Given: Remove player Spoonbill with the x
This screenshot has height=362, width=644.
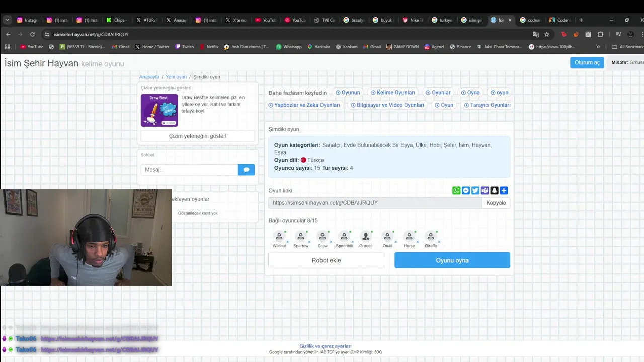Looking at the screenshot, I should pos(353,242).
